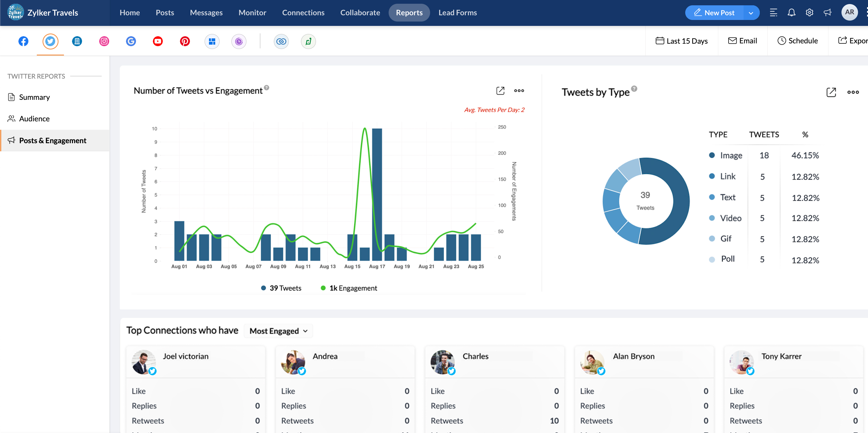Expand Number of Tweets vs Engagement chart
This screenshot has height=433, width=868.
[500, 90]
